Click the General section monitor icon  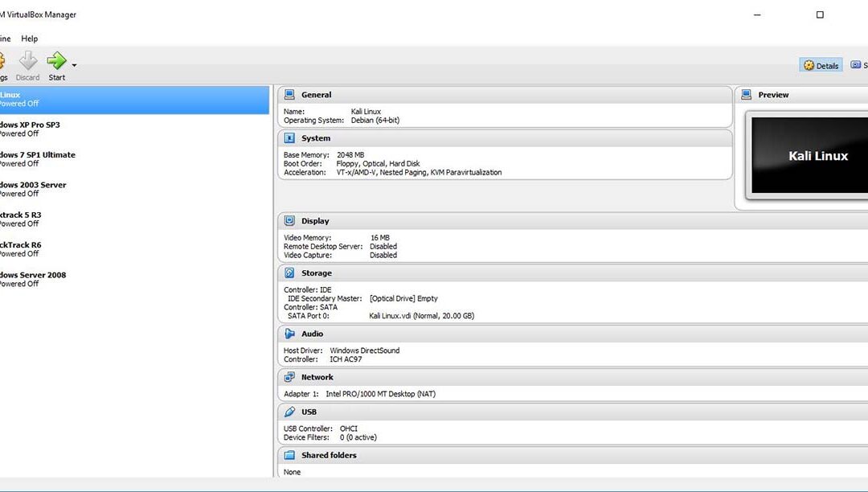[289, 95]
